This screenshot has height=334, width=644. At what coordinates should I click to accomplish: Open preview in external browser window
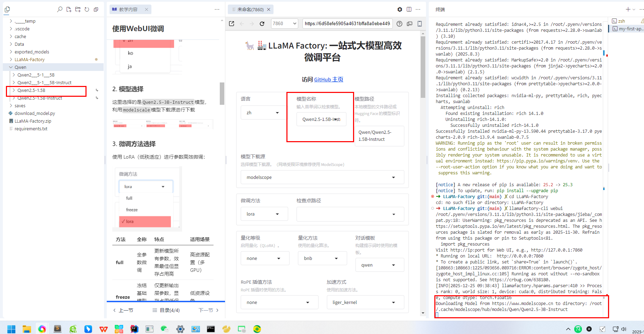point(232,23)
